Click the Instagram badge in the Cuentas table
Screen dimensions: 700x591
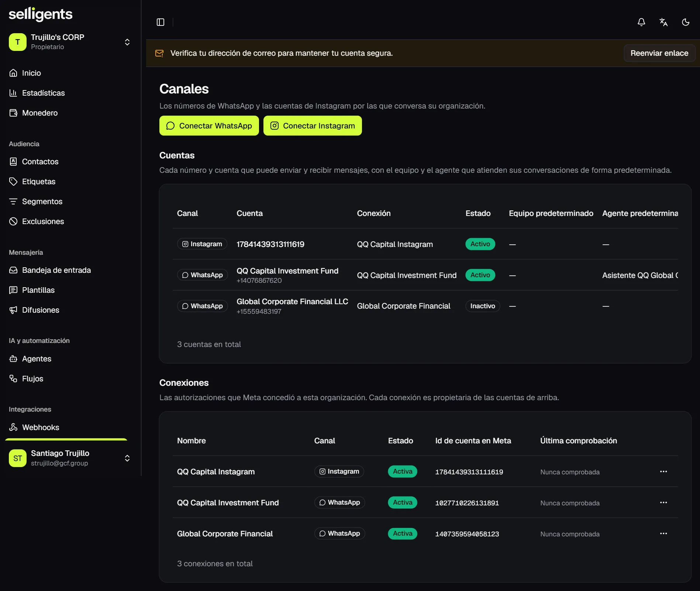202,244
